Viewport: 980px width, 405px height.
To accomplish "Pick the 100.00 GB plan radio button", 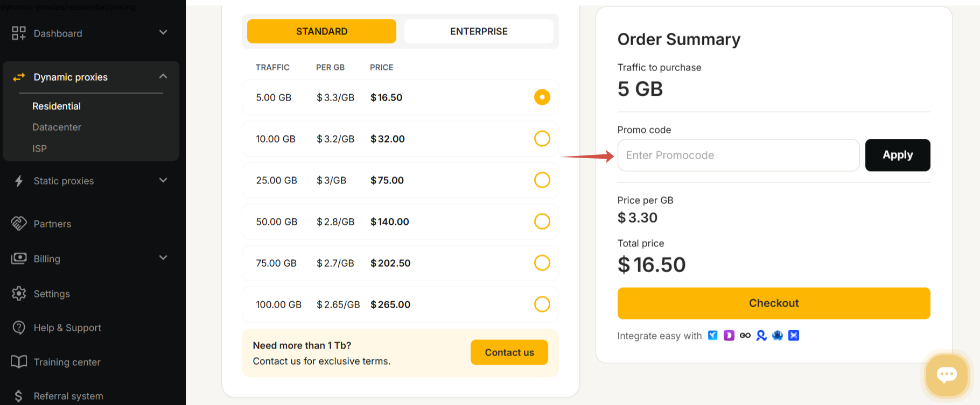I will point(542,304).
